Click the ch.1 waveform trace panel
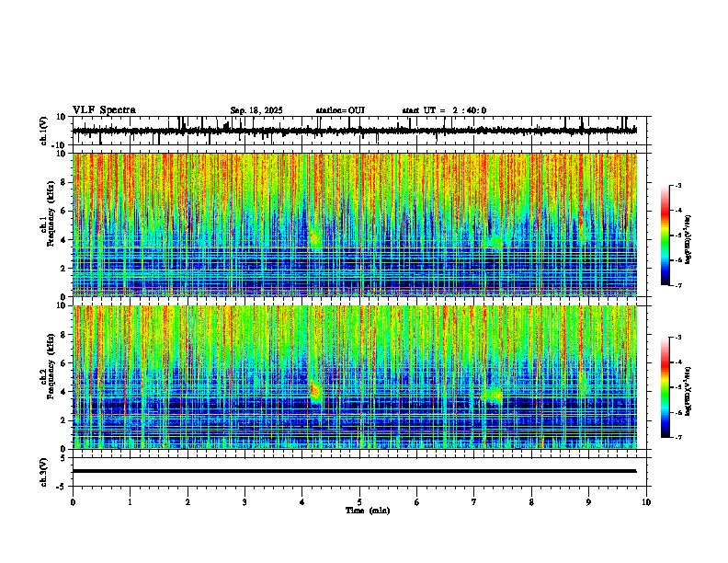This screenshot has width=728, height=563. pos(359,131)
